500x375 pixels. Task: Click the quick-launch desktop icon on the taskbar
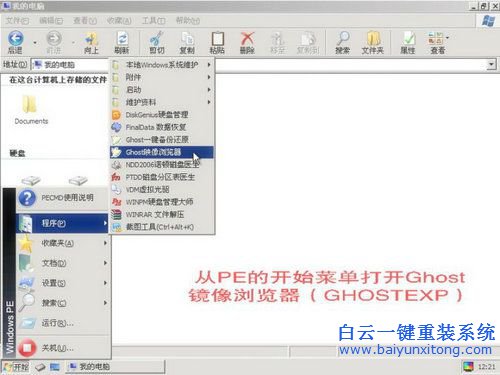coord(55,367)
